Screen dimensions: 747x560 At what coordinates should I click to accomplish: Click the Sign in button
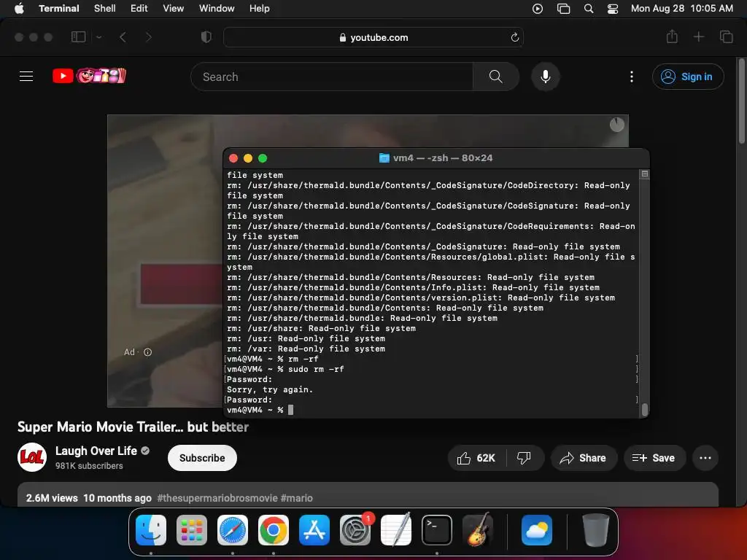coord(688,77)
